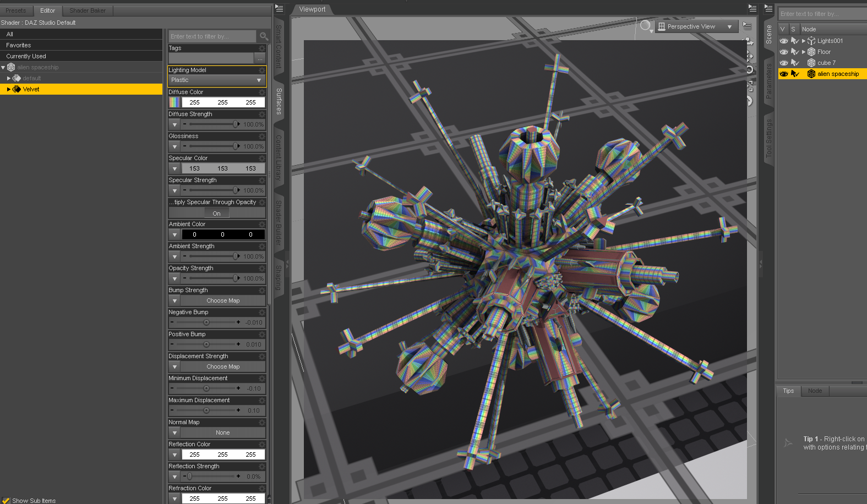Click Choose Map under Bump Strength
867x504 pixels.
(x=223, y=301)
